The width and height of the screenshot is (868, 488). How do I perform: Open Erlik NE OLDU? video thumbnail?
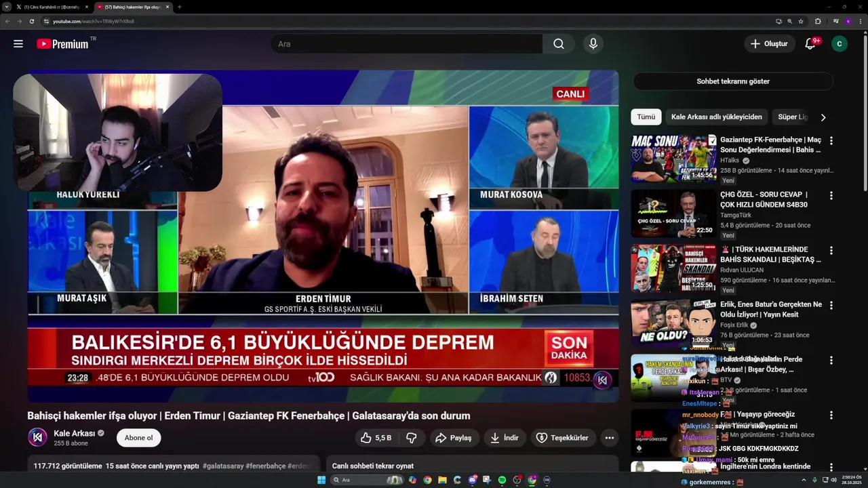point(673,323)
